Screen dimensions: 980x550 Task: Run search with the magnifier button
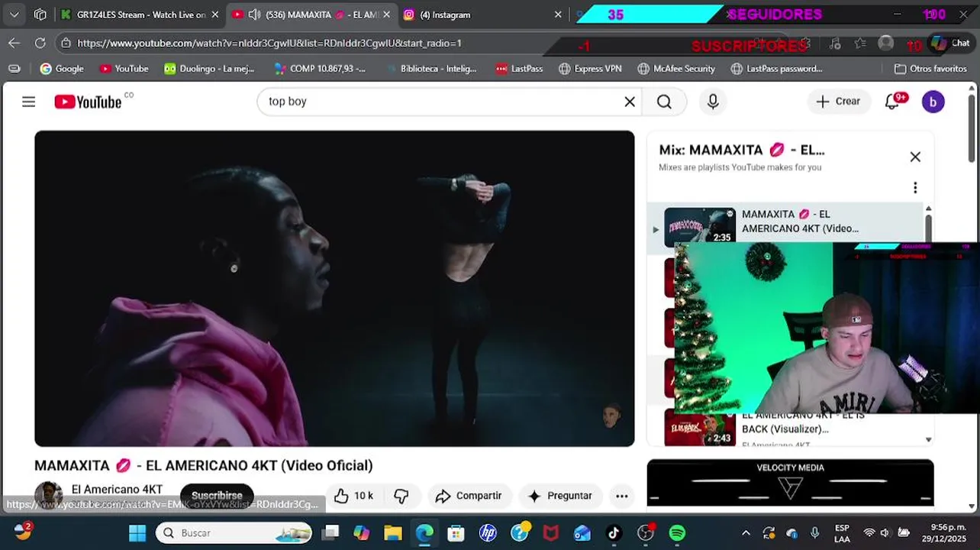point(664,102)
